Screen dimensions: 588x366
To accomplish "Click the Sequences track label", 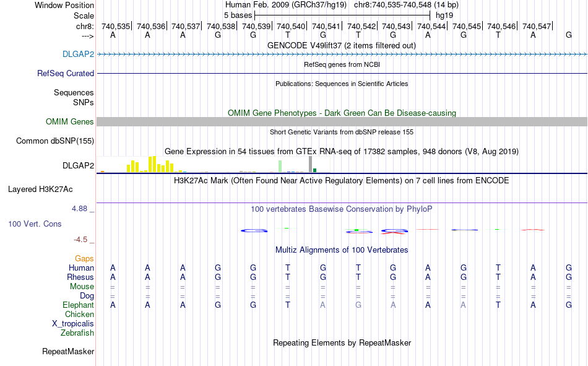I will (x=74, y=92).
